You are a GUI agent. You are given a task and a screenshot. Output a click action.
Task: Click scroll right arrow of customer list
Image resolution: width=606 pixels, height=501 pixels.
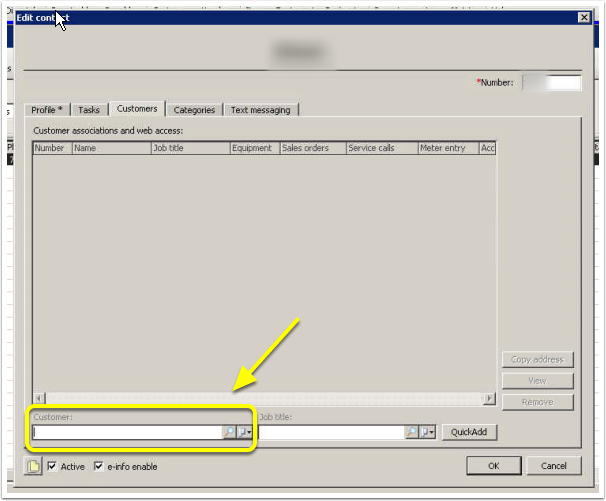(x=489, y=398)
